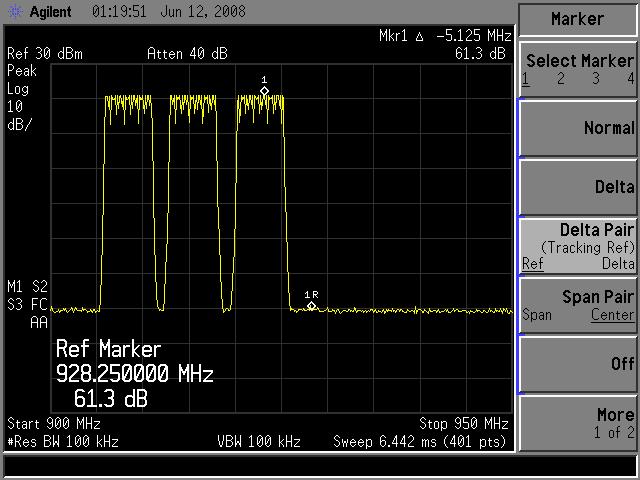Click marker 1 diamond on signal peak

pyautogui.click(x=264, y=91)
